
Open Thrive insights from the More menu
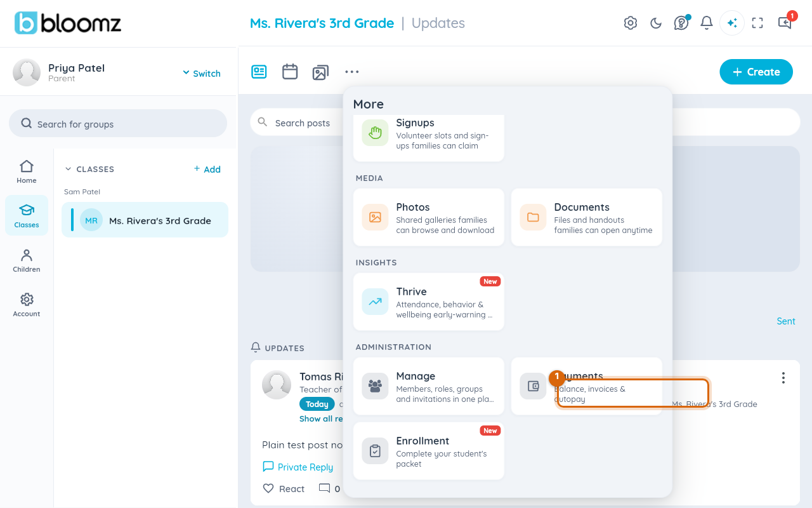click(x=429, y=302)
